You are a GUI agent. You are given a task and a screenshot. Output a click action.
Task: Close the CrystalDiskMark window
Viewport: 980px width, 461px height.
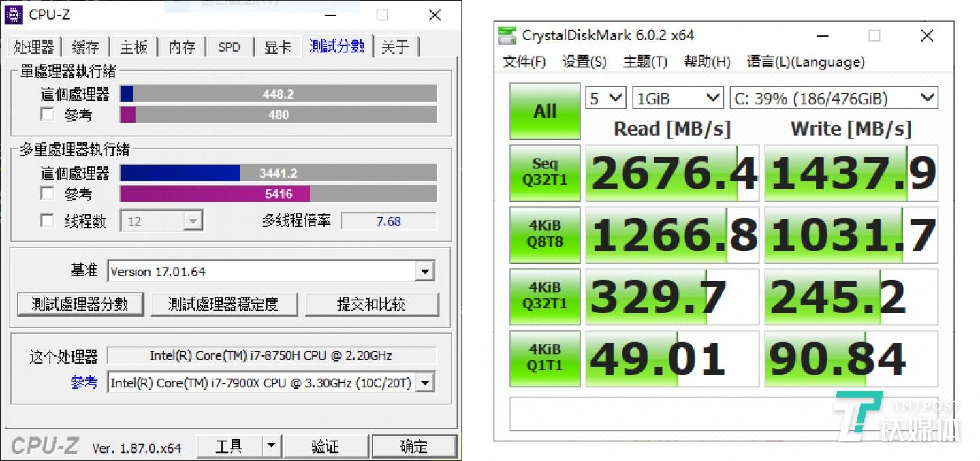coord(927,35)
